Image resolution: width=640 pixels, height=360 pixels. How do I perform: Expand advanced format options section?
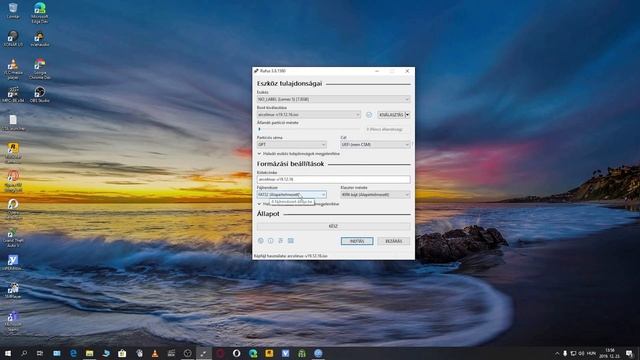point(298,204)
